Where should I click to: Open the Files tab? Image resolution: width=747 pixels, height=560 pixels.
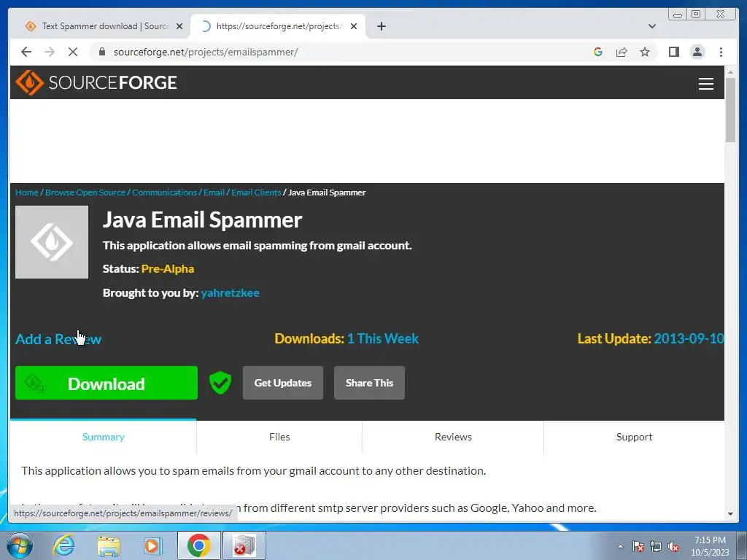pos(279,437)
